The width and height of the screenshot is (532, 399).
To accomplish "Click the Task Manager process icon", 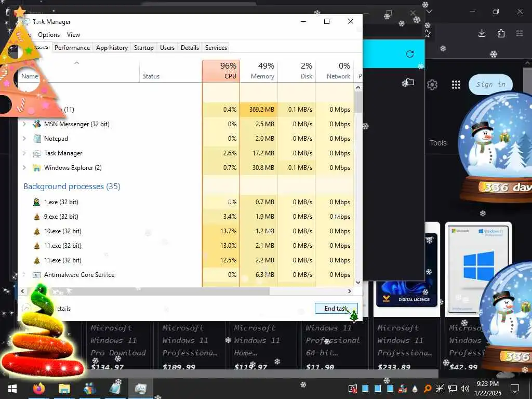I will tap(37, 153).
